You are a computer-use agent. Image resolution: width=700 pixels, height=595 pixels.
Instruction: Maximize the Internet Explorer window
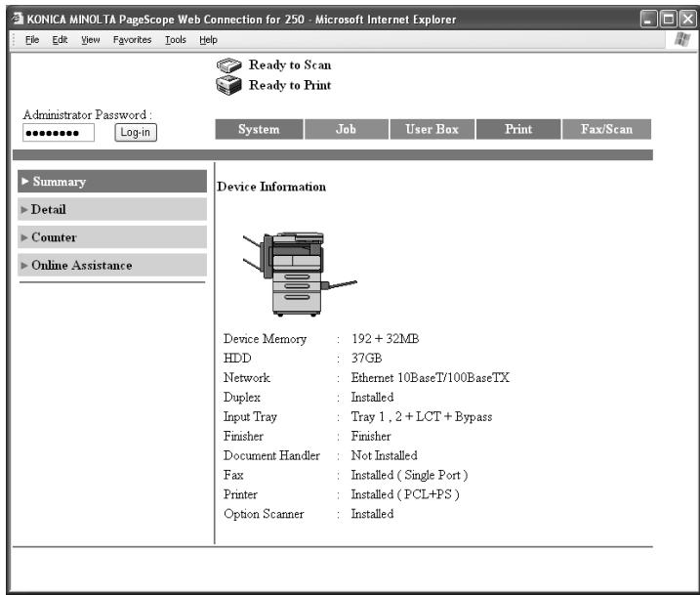click(669, 20)
